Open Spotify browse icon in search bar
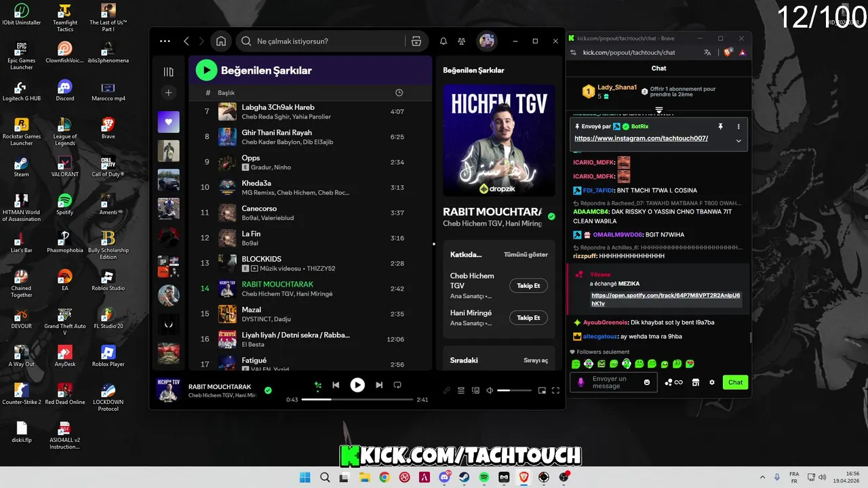This screenshot has height=488, width=868. coord(416,41)
